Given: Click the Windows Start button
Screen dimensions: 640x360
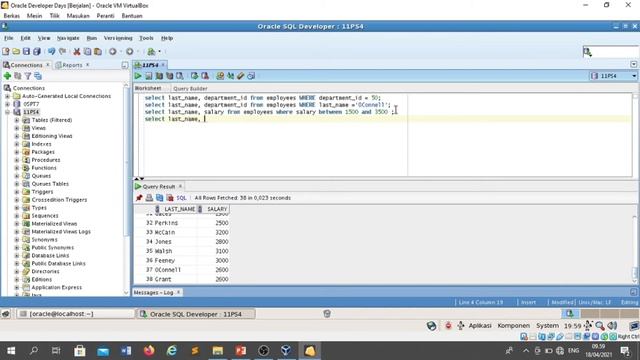Looking at the screenshot, I should (11, 351).
